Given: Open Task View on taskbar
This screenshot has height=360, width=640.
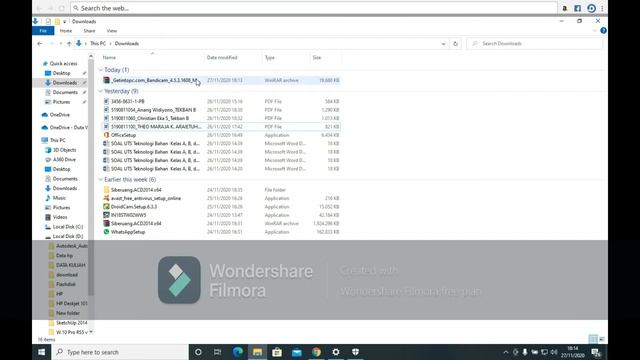Looking at the screenshot, I should pos(218,352).
